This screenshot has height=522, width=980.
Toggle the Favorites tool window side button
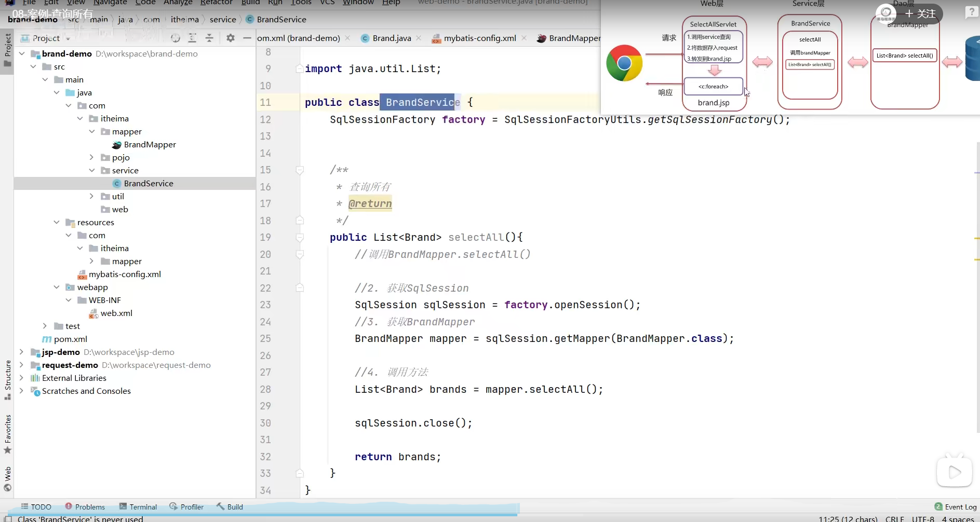pyautogui.click(x=7, y=434)
